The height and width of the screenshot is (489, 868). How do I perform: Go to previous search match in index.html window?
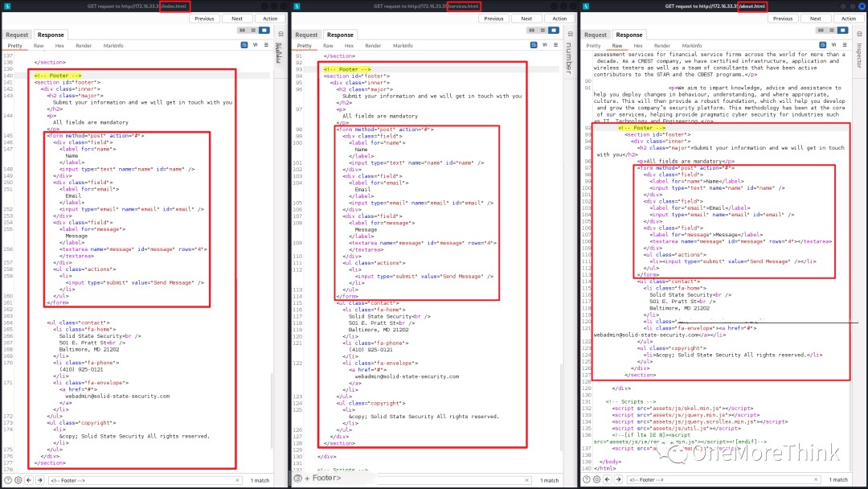[x=29, y=480]
